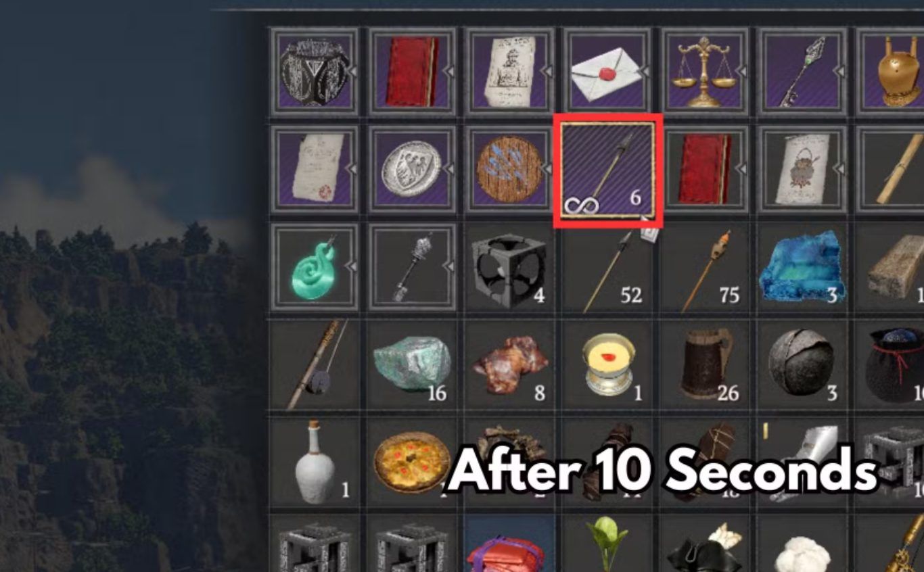Select the custard bowl with count 1

607,365
